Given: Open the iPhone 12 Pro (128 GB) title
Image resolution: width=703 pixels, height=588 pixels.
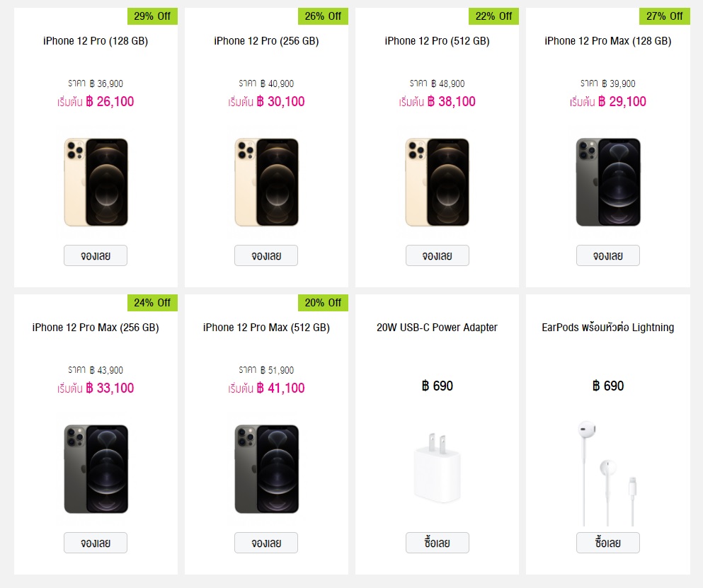Looking at the screenshot, I should [x=96, y=41].
